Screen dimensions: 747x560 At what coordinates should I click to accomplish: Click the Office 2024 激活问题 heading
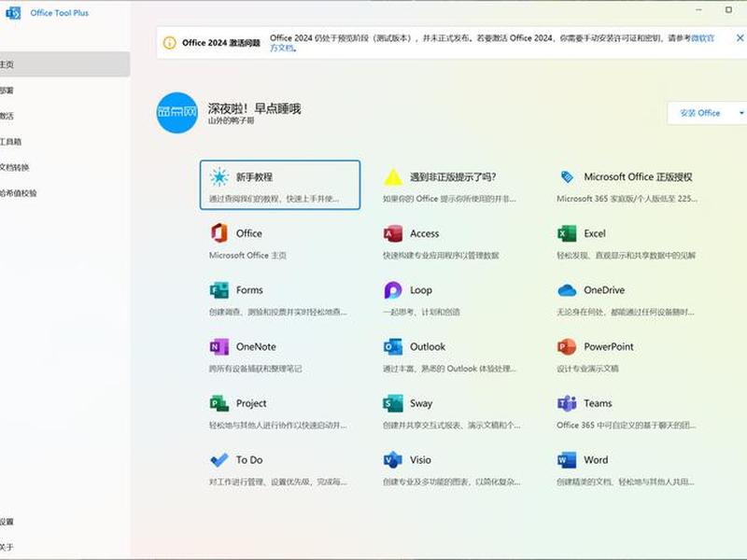(221, 43)
